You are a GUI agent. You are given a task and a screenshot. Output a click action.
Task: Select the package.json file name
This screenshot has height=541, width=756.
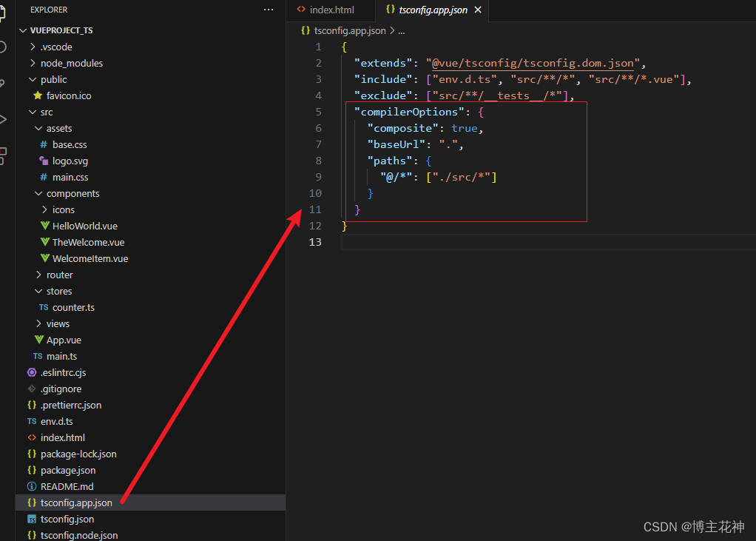coord(68,471)
